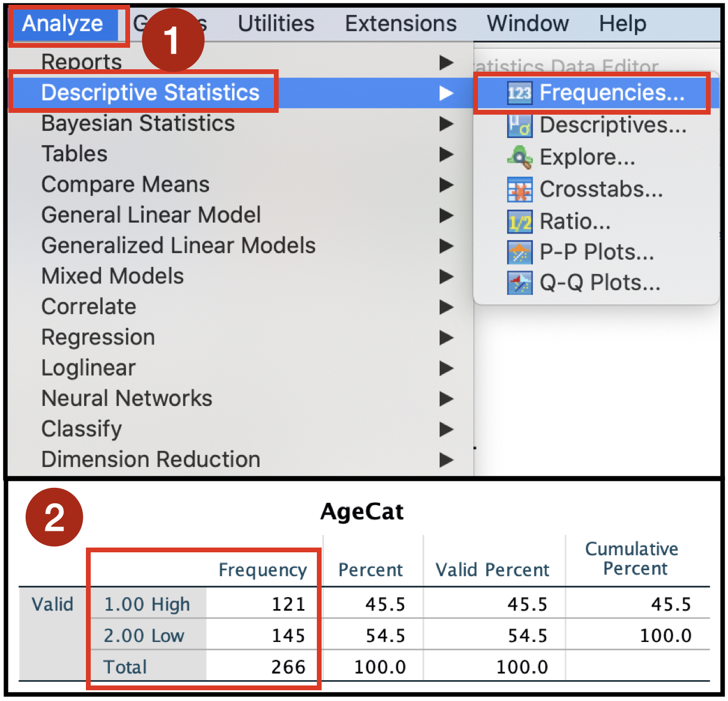
Task: Click the Frequency column header
Action: 263,570
